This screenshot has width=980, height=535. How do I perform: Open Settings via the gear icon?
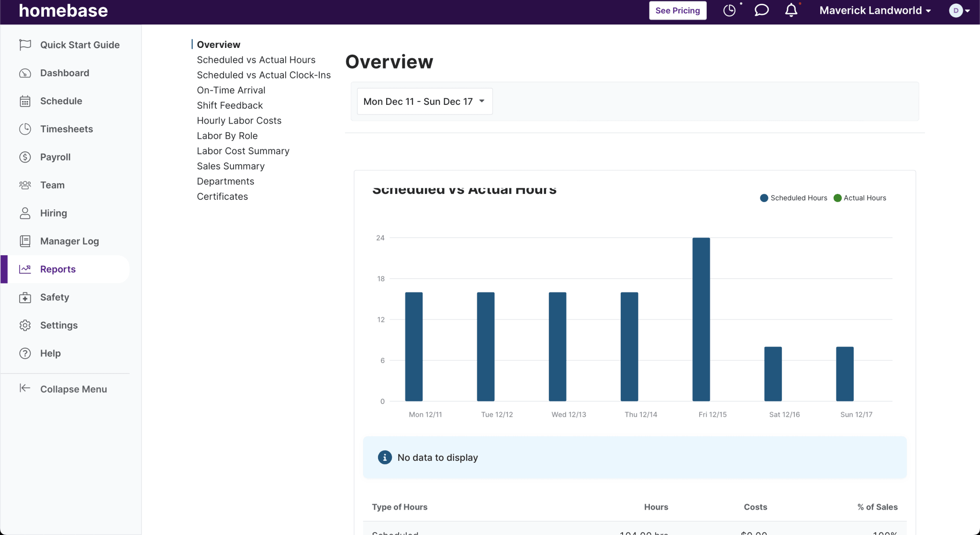[x=25, y=325]
